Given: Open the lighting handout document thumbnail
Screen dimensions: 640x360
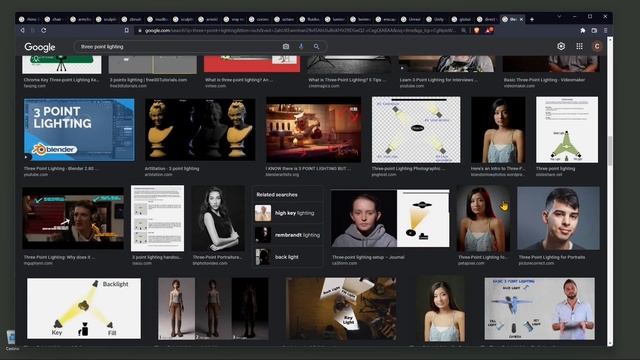Looking at the screenshot, I should [157, 218].
